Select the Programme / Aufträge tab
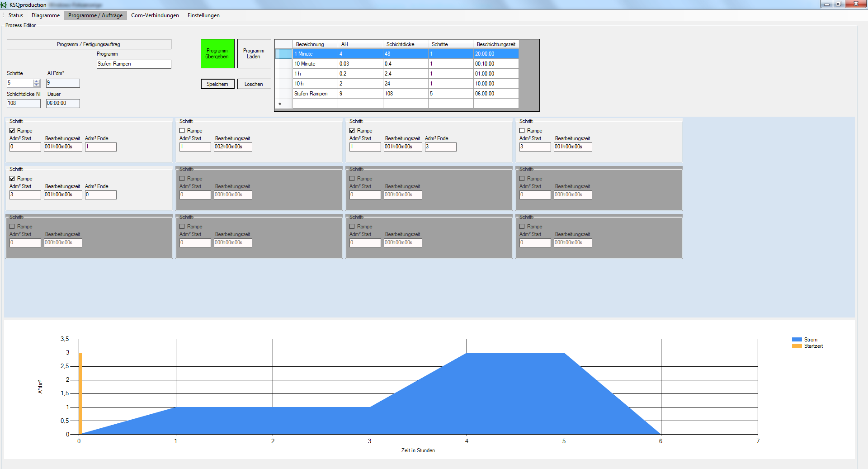Screen dimensions: 868x469 (x=95, y=15)
